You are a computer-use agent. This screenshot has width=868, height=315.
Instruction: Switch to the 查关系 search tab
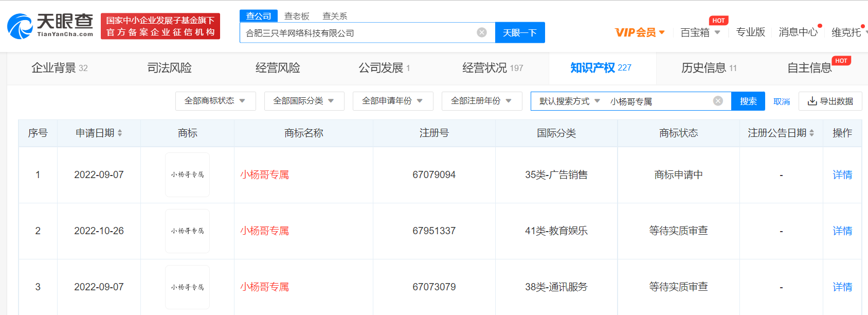pyautogui.click(x=335, y=16)
